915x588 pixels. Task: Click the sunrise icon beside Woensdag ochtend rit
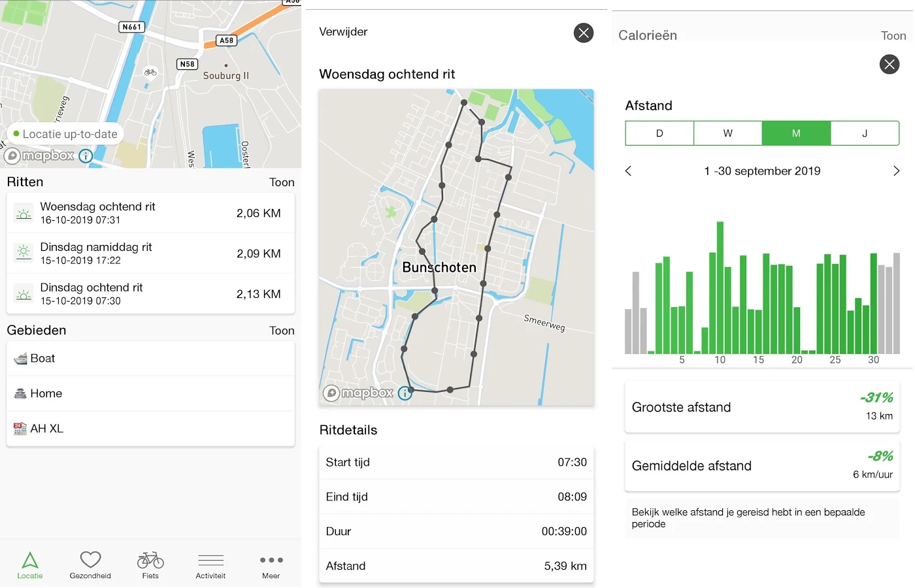pyautogui.click(x=22, y=212)
